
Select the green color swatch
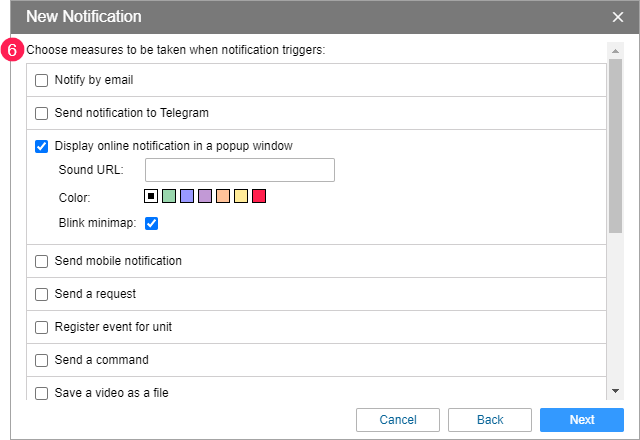click(x=169, y=196)
